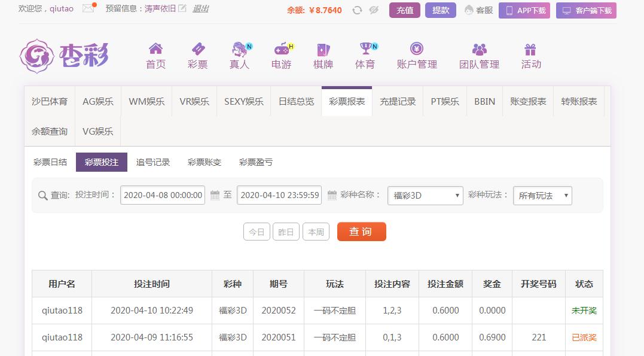Click the 充值 recharge button
The height and width of the screenshot is (356, 644).
click(405, 10)
